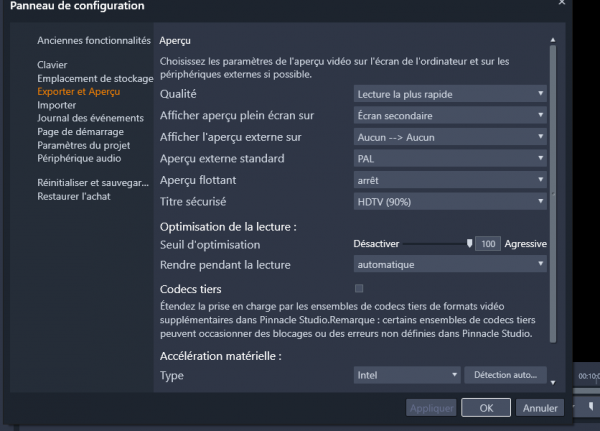This screenshot has width=600, height=431.
Task: Click the Seuil d'optimisation slider handle
Action: coord(469,243)
